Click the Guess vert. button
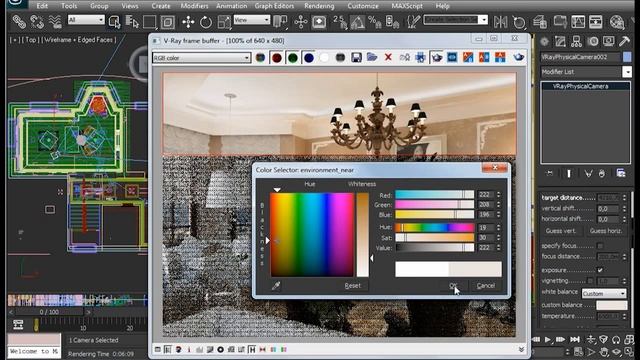The height and width of the screenshot is (360, 640). click(x=561, y=231)
